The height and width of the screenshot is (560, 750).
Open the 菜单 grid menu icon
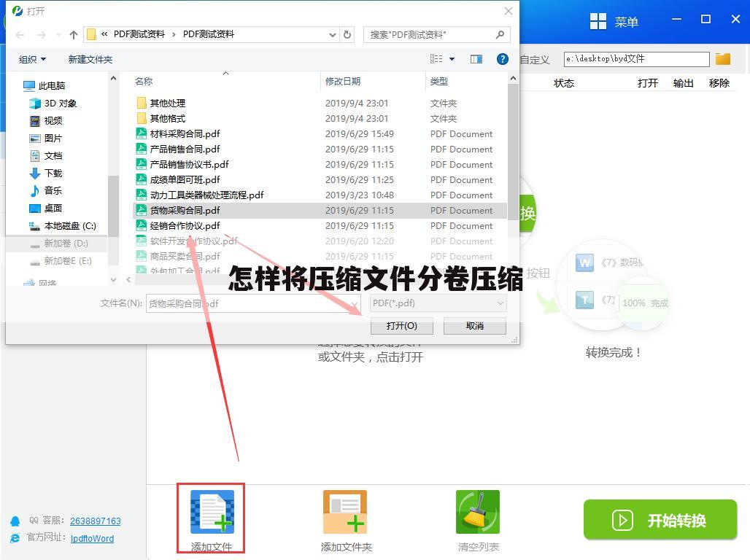(598, 22)
